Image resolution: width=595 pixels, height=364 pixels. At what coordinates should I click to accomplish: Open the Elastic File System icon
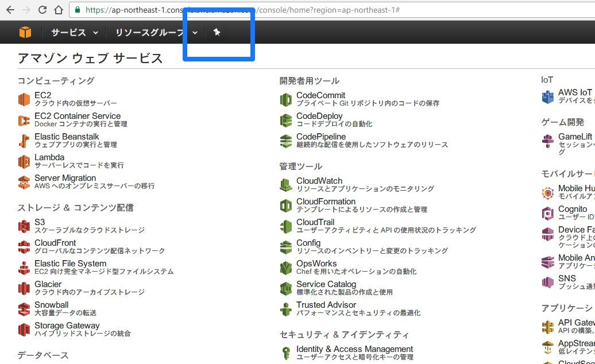(x=24, y=268)
